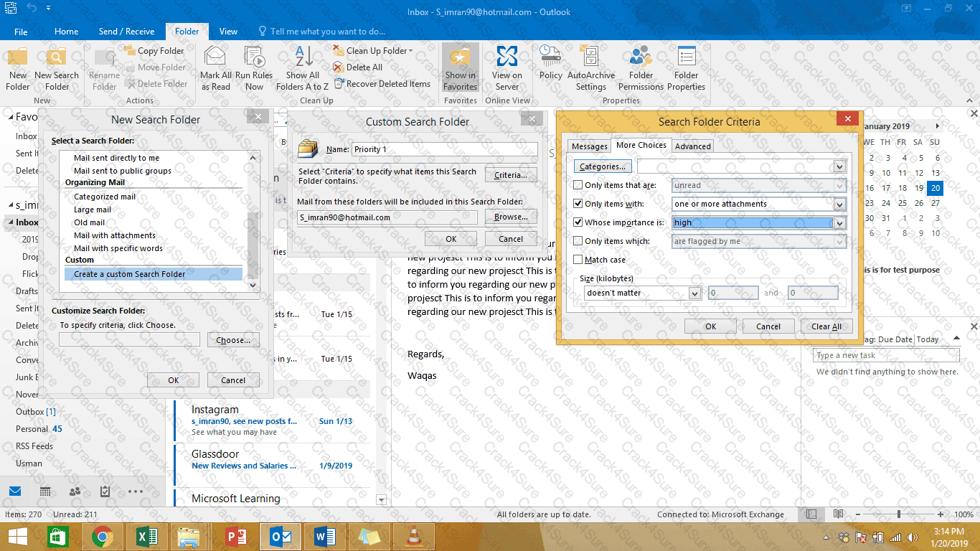Click the Folder Permissions icon
Viewport: 980px width, 551px height.
click(x=641, y=57)
